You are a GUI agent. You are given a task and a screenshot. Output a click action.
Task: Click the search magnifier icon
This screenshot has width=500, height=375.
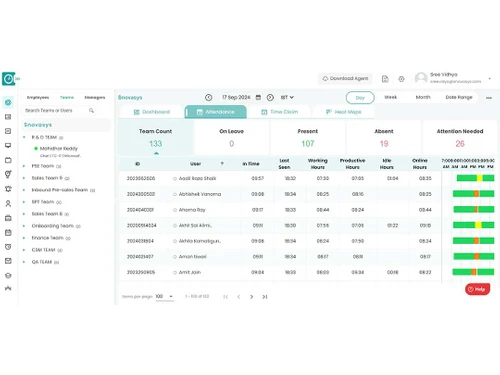point(91,110)
